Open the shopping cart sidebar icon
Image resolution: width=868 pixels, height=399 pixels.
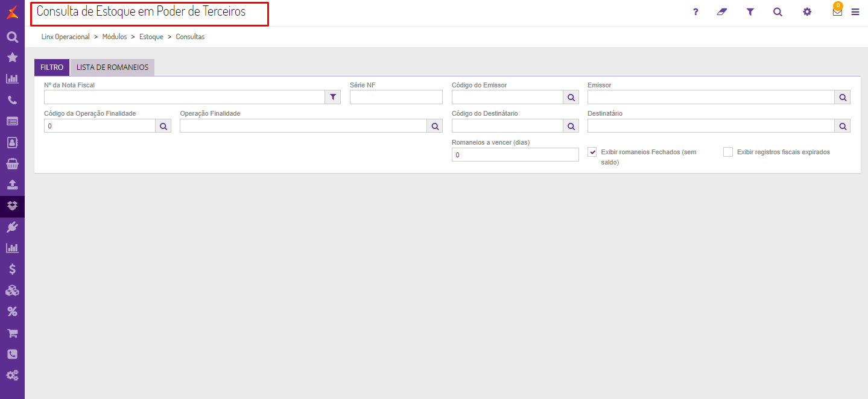[x=12, y=333]
